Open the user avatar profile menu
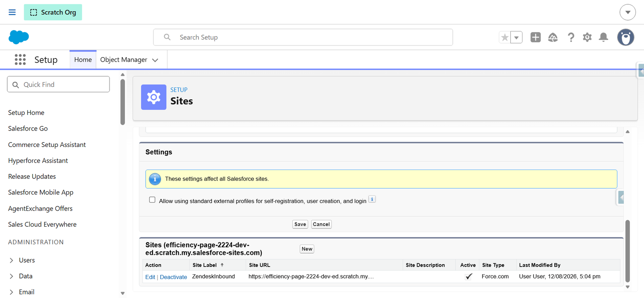Viewport: 644px width, 298px height. [625, 37]
